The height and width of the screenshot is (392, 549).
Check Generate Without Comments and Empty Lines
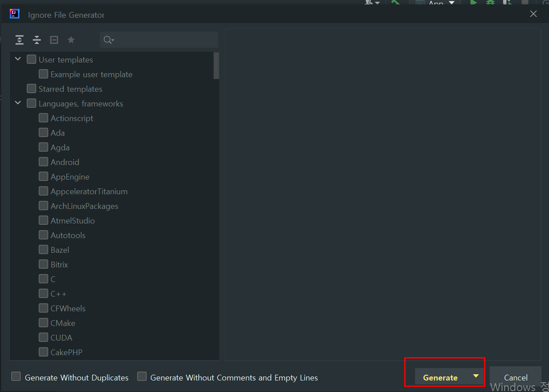pos(142,376)
